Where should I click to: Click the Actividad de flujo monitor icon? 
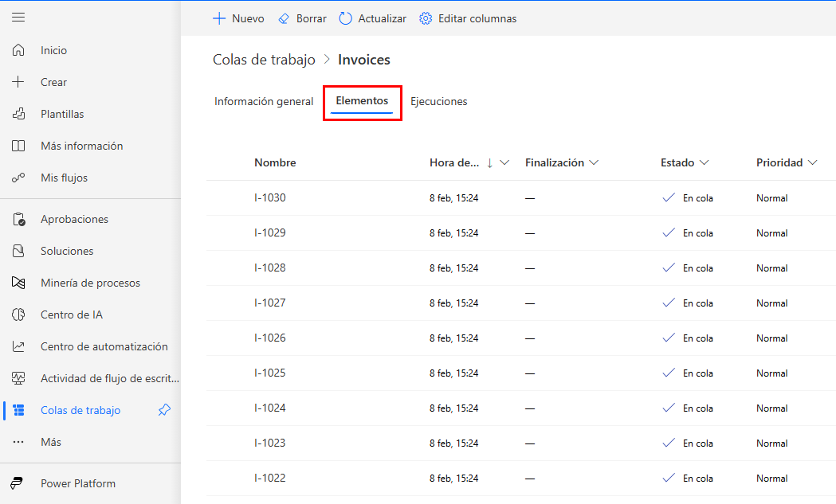[x=18, y=378]
